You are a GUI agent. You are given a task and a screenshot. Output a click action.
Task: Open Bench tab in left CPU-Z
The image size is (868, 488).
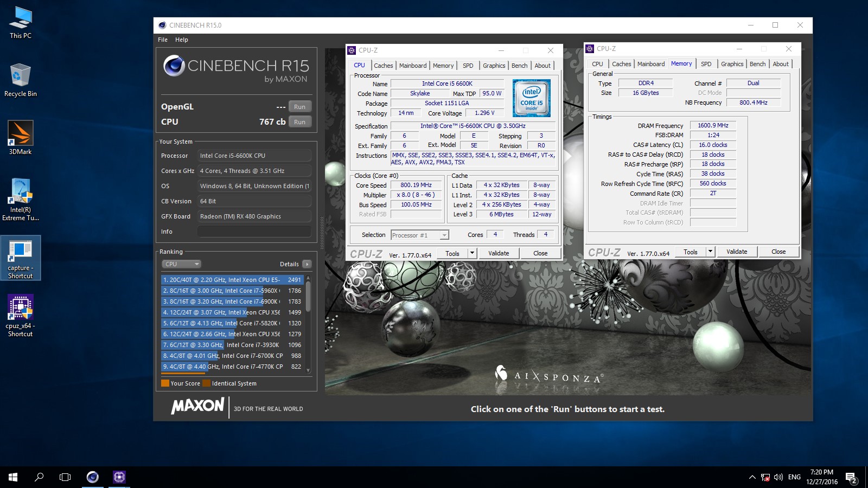pos(520,66)
